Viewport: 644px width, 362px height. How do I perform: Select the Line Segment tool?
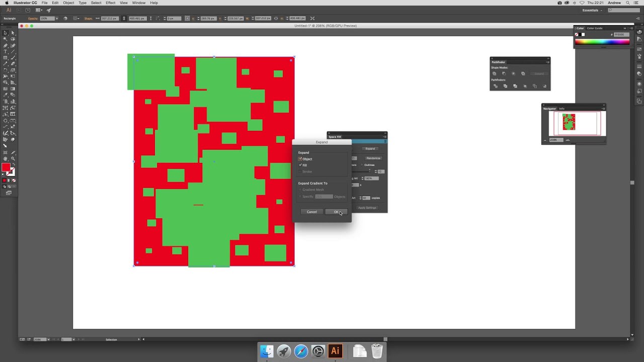coord(13,52)
